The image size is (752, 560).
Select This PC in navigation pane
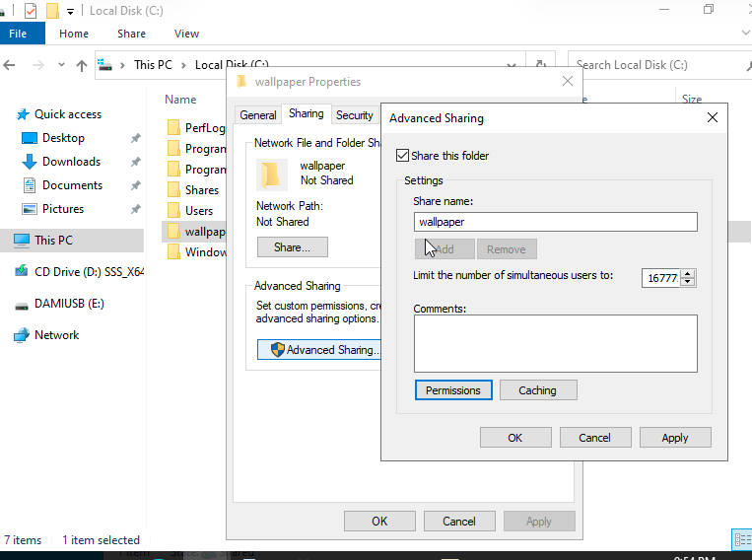72,240
